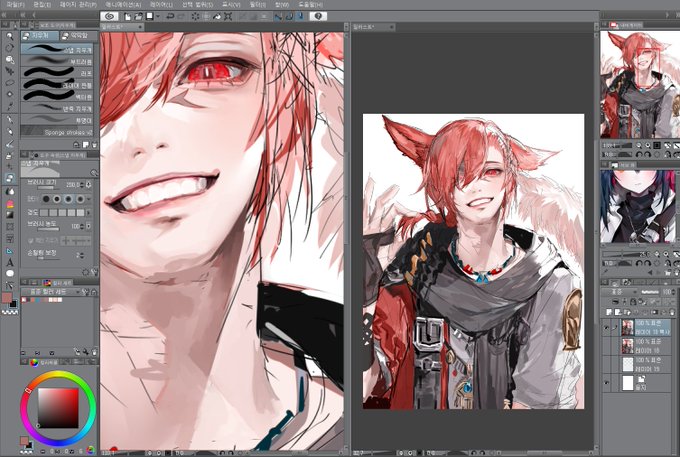Image resolution: width=680 pixels, height=457 pixels.
Task: Click Navigator zoom in magnifier icon
Action: (648, 145)
